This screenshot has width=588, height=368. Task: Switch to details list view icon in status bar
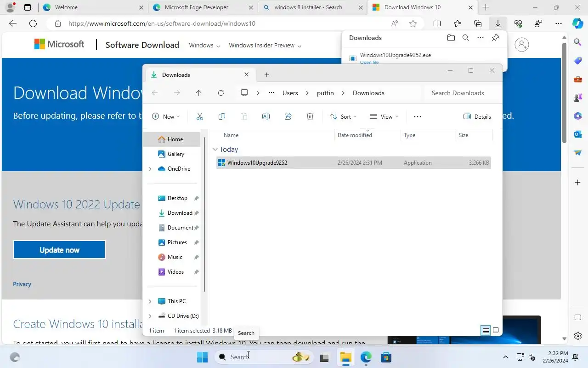point(486,330)
